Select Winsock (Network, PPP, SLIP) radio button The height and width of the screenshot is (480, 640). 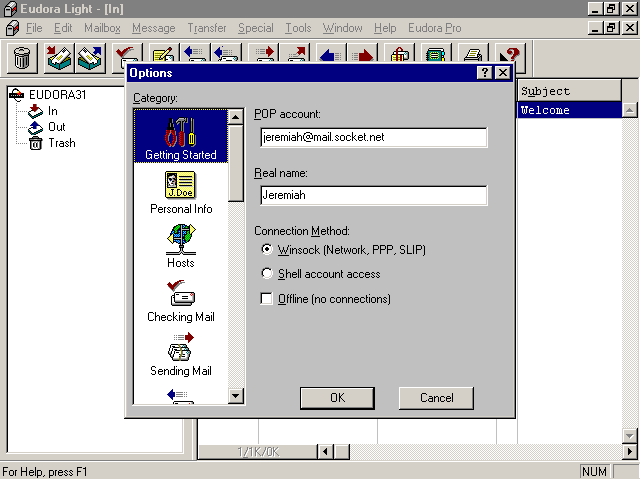pyautogui.click(x=267, y=249)
